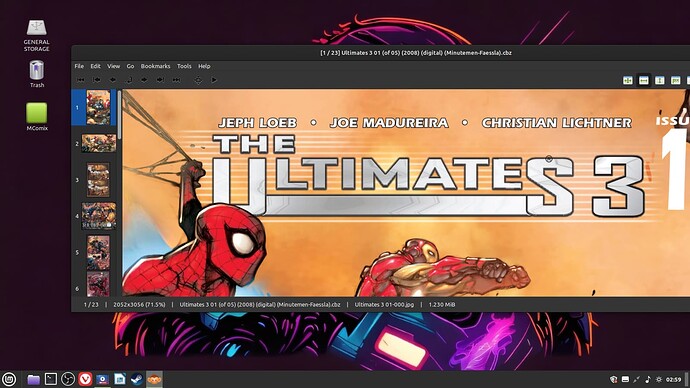Open the document editor icon in the taskbar
The height and width of the screenshot is (388, 690).
tap(120, 379)
